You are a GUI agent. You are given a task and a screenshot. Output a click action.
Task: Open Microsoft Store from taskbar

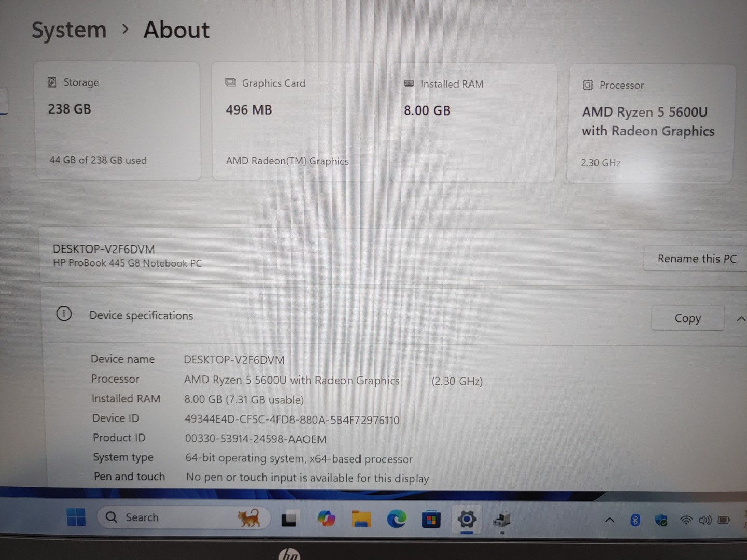431,520
